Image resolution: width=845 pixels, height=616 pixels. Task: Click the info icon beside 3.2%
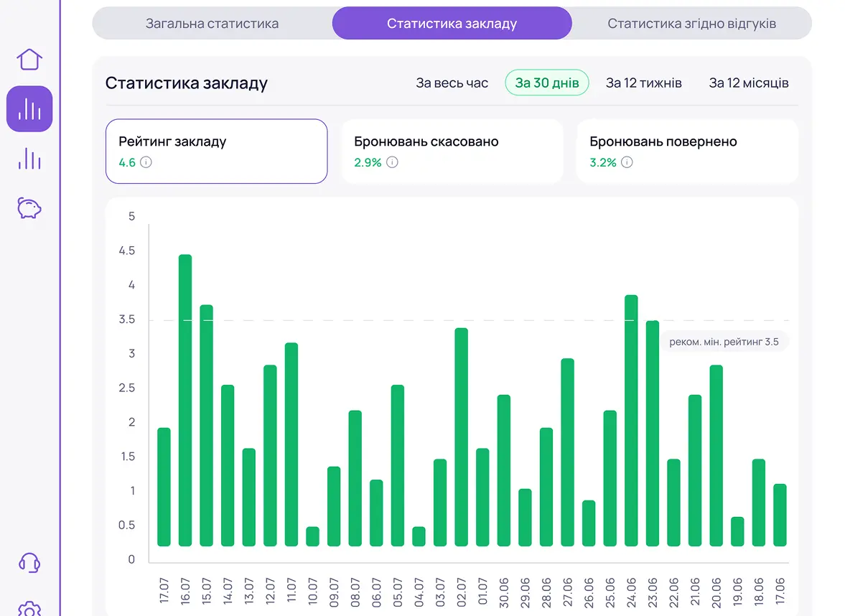coord(627,162)
